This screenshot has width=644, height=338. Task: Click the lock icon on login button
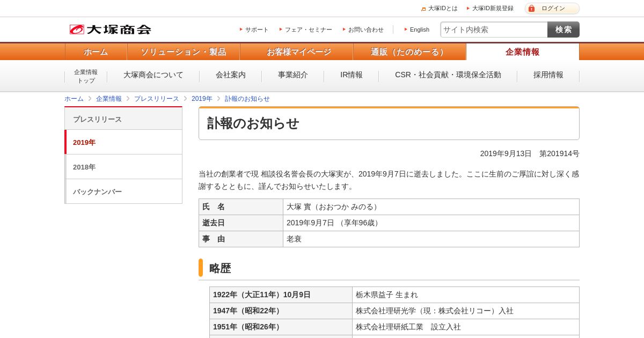(x=531, y=9)
